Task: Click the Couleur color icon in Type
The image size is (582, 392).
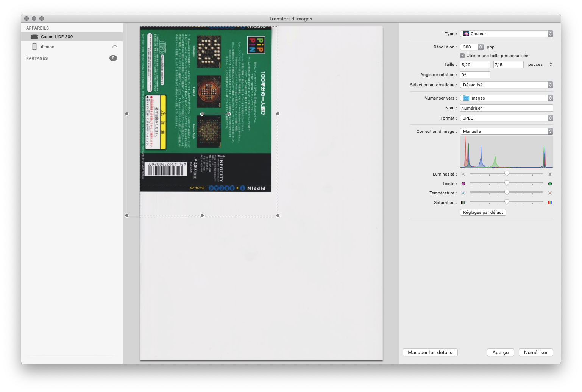Action: (x=466, y=34)
